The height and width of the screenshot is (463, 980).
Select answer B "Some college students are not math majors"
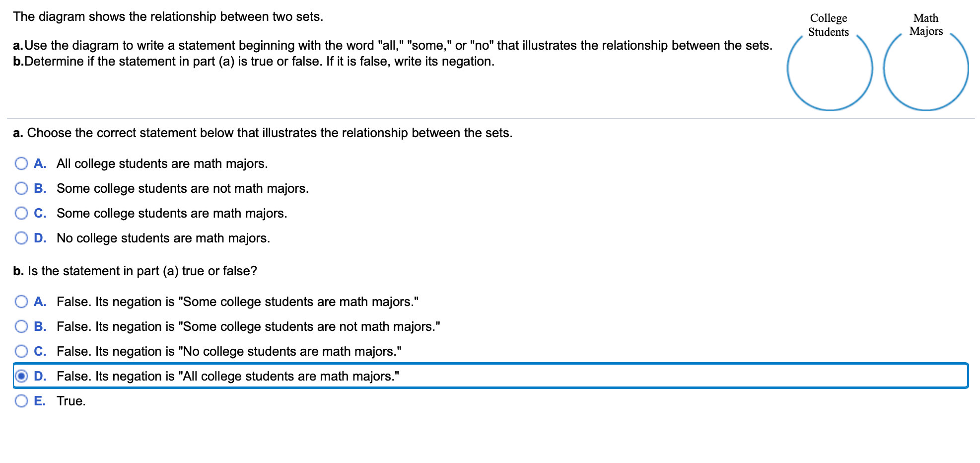[21, 188]
